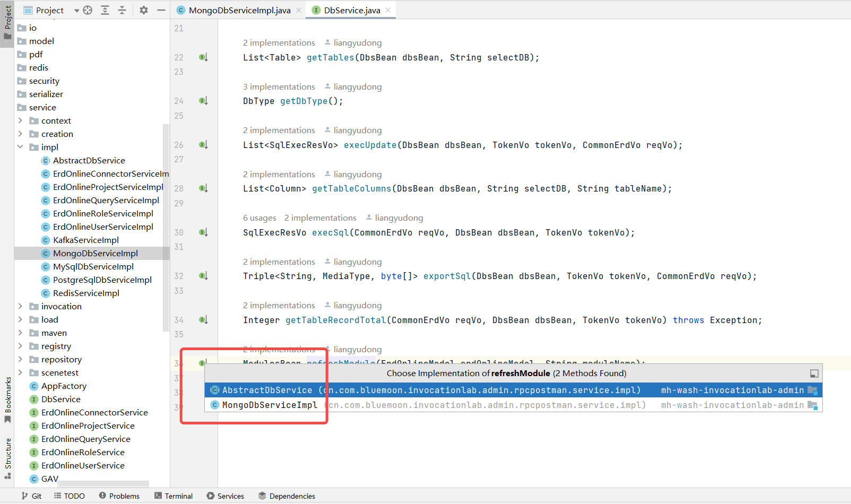Open the Dependencies tool window
This screenshot has width=851, height=504.
coord(286,496)
